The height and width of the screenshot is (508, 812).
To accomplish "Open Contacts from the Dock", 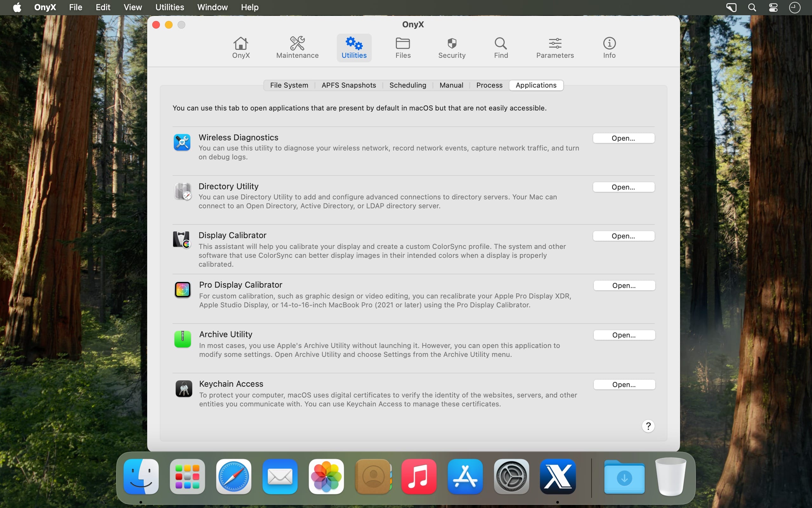I will pos(373,477).
